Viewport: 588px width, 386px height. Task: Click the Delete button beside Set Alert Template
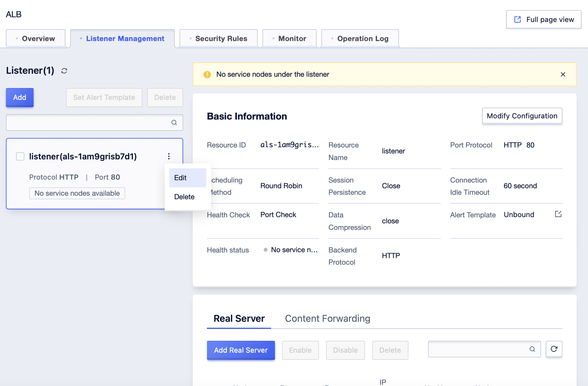click(165, 98)
